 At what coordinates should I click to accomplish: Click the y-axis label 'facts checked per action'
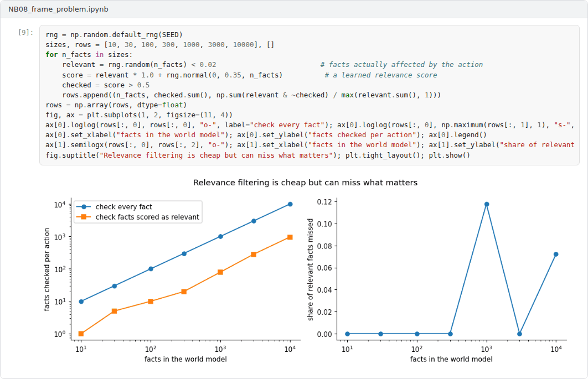[47, 269]
